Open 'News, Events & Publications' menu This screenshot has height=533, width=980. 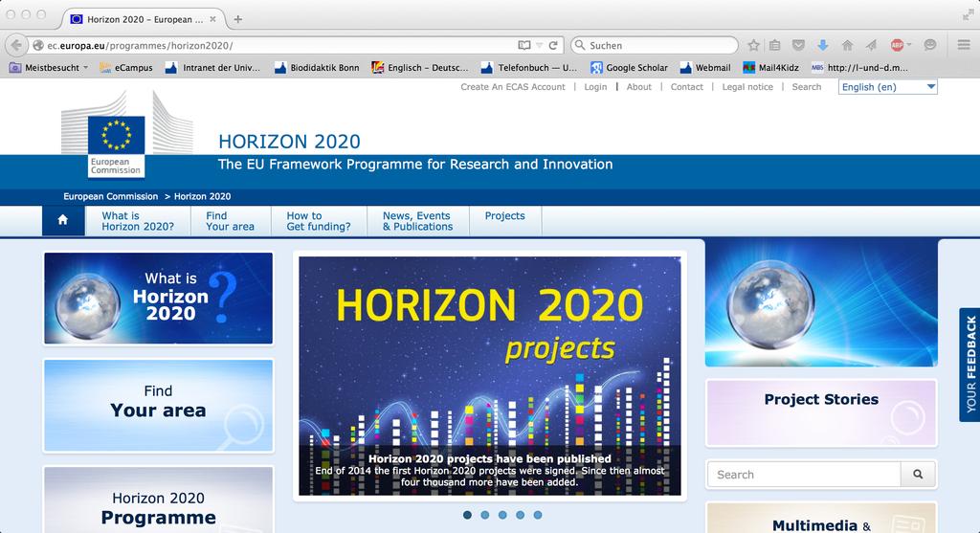click(x=417, y=221)
